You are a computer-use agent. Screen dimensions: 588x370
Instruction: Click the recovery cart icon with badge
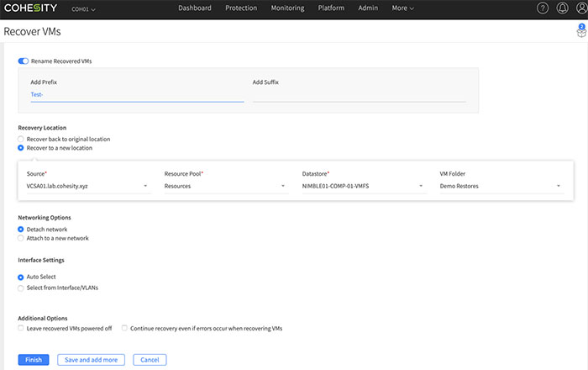pyautogui.click(x=580, y=31)
